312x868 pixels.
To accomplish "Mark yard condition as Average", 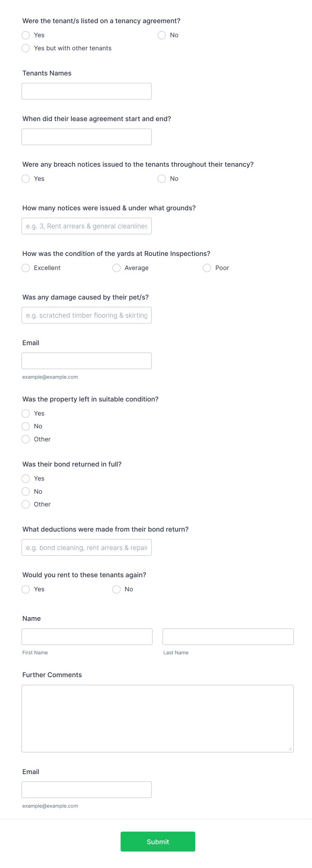I will [116, 268].
